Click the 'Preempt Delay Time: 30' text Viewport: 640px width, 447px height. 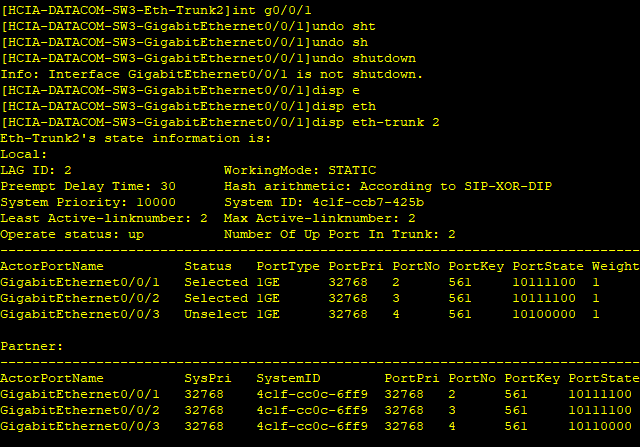click(88, 187)
